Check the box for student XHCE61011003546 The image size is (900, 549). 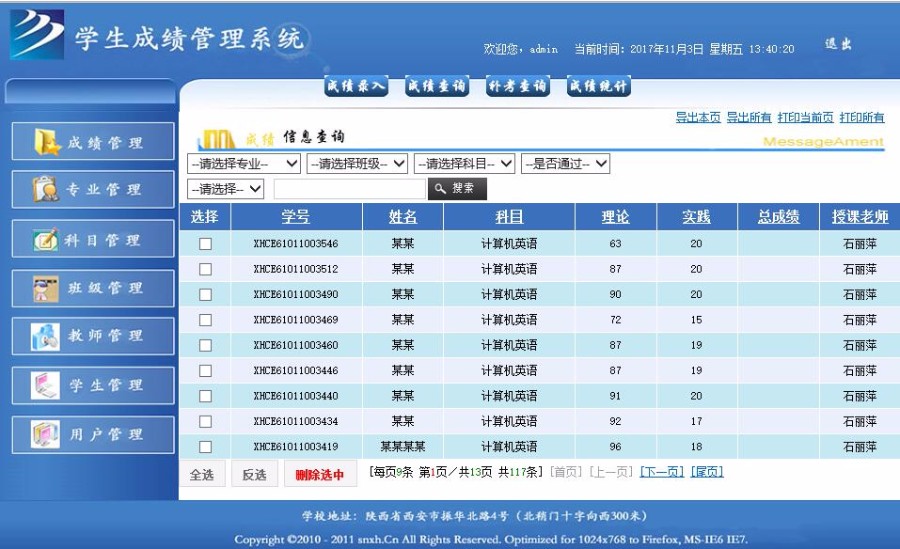pyautogui.click(x=205, y=243)
